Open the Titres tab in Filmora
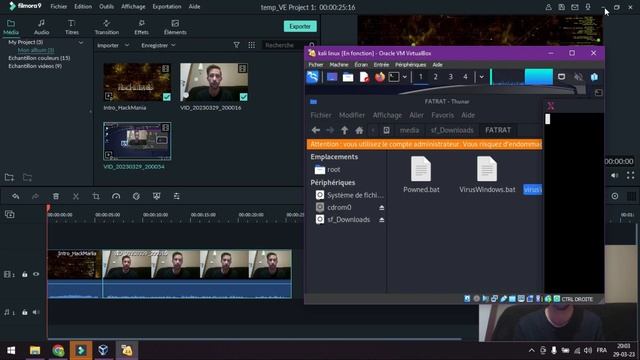This screenshot has width=640, height=360. click(x=71, y=27)
